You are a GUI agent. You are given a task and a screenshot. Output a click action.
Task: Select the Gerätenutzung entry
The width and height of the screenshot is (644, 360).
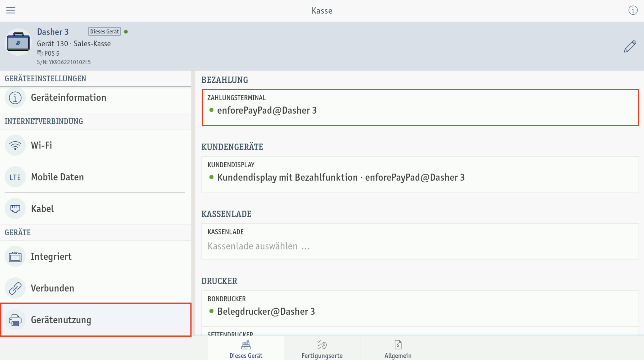[95, 320]
